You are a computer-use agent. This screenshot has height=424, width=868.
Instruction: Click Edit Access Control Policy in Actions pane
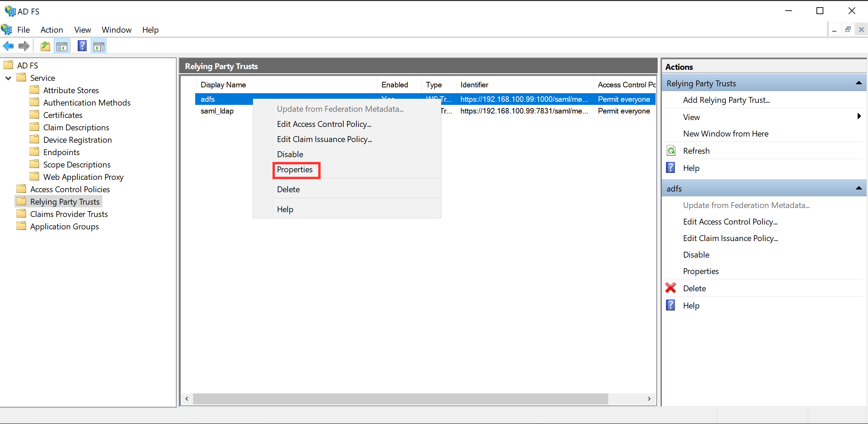[x=730, y=222]
